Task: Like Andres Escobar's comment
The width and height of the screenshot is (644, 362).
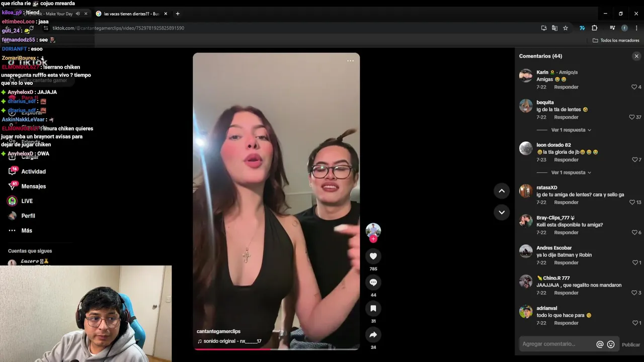Action: click(x=635, y=262)
